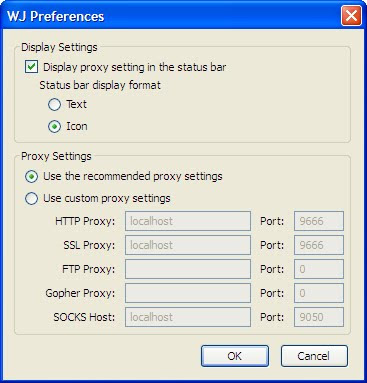The height and width of the screenshot is (383, 367).
Task: Click the FTP Proxy port field
Action: pos(319,269)
